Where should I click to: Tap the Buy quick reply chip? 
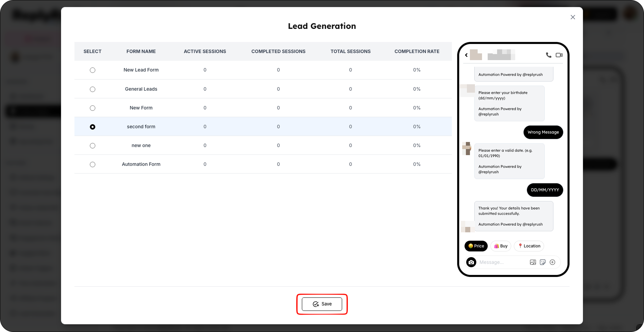point(501,246)
